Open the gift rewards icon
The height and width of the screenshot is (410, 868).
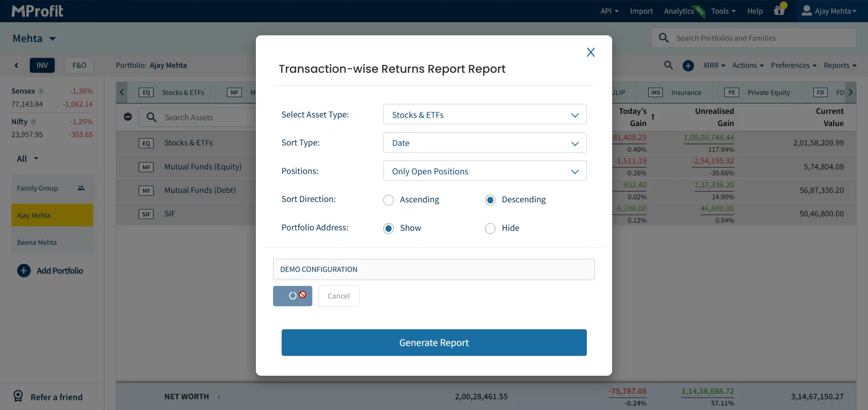(x=779, y=10)
